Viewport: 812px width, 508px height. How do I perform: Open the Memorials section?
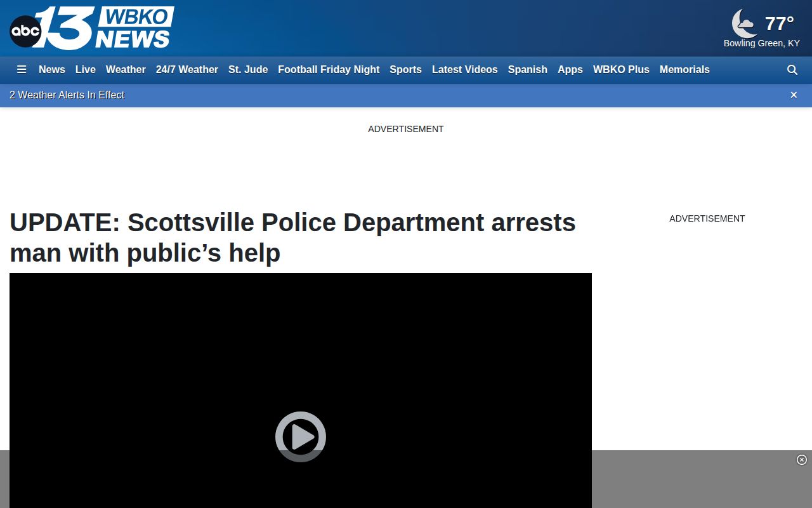pos(684,70)
